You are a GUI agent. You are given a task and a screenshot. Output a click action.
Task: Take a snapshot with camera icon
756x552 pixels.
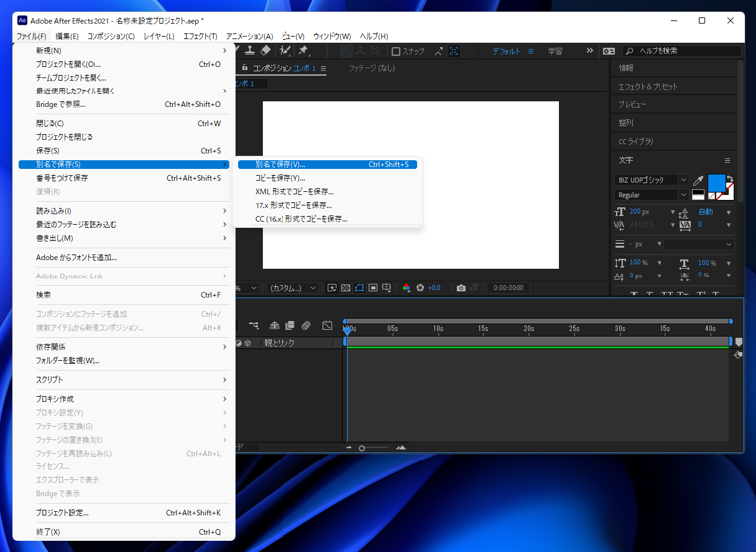pos(461,288)
